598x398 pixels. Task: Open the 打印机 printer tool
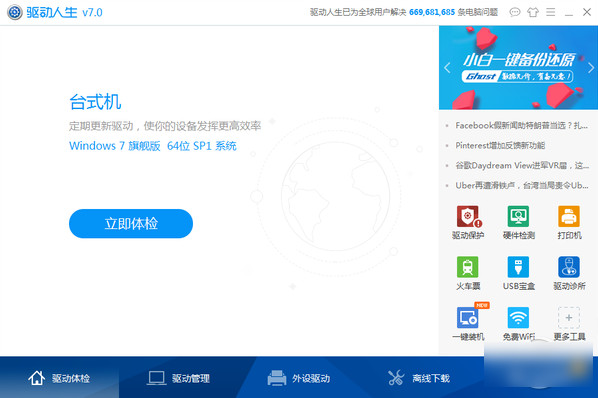(569, 223)
